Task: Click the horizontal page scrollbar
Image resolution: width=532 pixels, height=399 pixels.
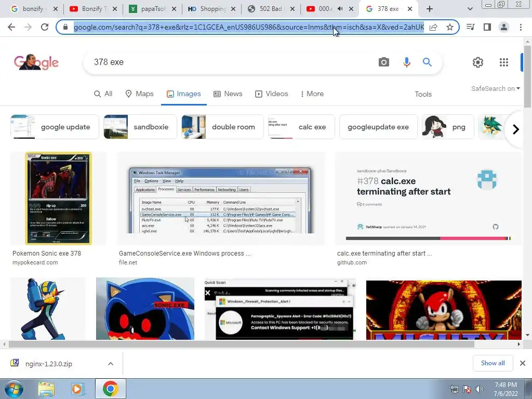Action: point(241,344)
